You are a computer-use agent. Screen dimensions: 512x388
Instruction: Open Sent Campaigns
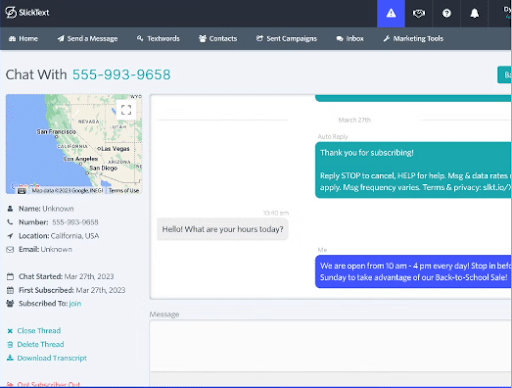pos(286,39)
